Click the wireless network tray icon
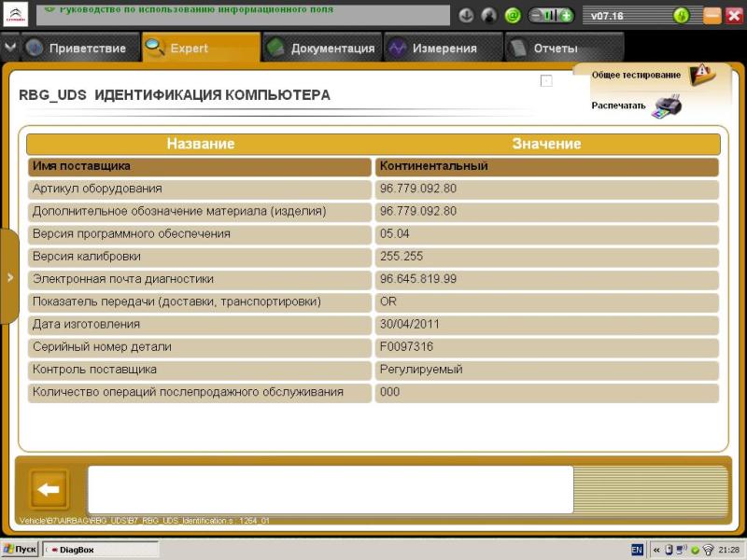747x560 pixels. [x=708, y=550]
